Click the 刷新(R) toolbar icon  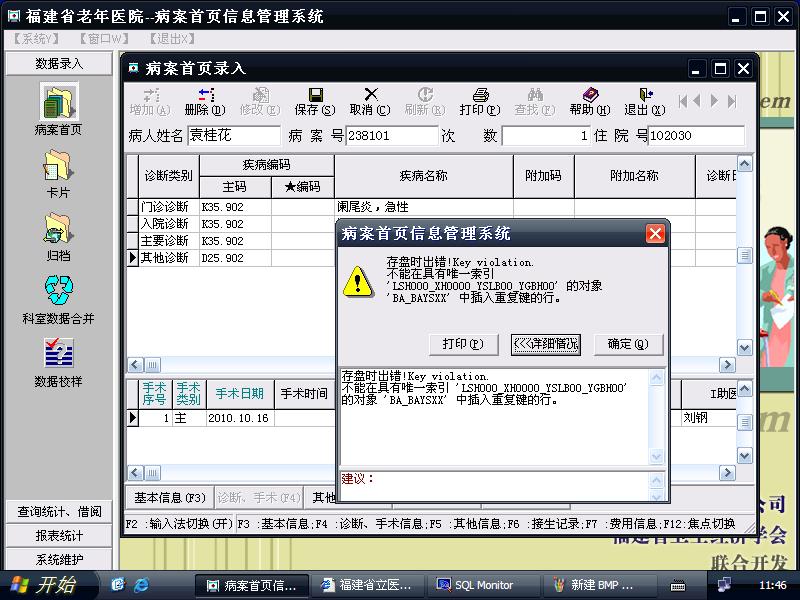pyautogui.click(x=424, y=102)
